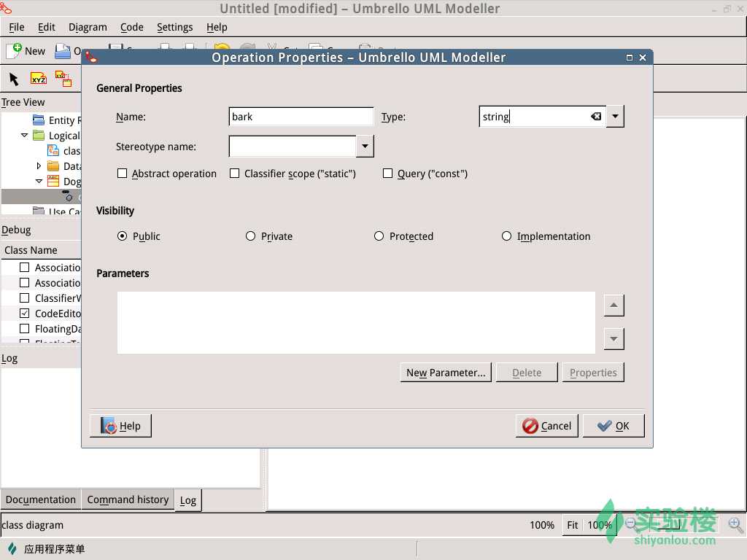The image size is (747, 560).
Task: Switch to the Log tab at bottom
Action: [x=188, y=500]
